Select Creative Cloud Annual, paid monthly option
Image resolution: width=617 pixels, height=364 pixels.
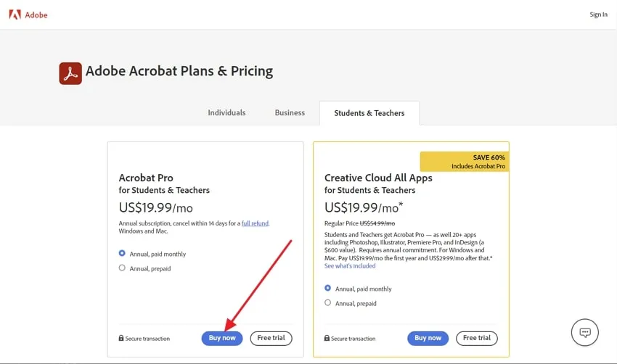[328, 289]
